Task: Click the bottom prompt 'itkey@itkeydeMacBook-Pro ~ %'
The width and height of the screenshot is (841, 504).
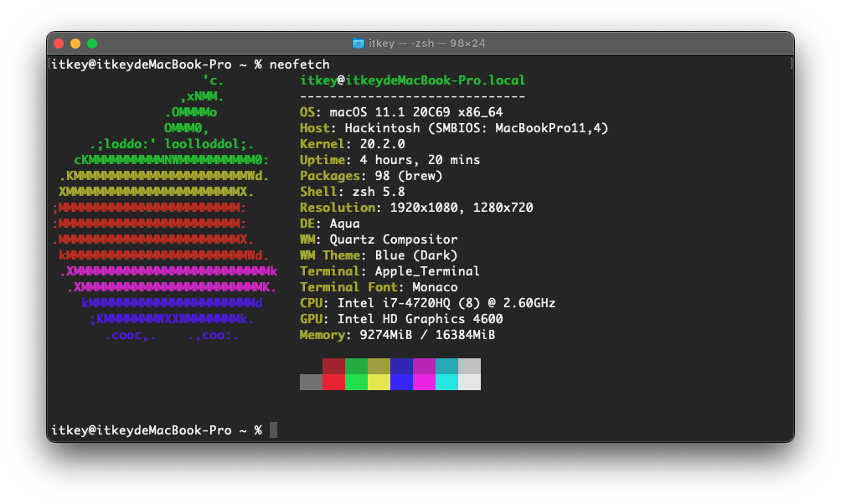Action: (x=157, y=430)
